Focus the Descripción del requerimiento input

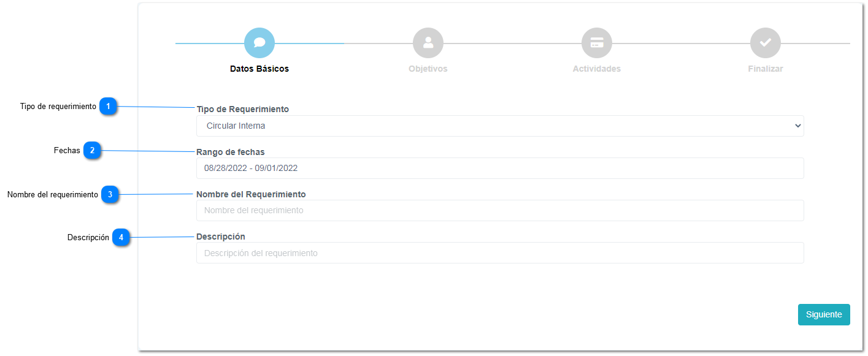click(x=500, y=252)
